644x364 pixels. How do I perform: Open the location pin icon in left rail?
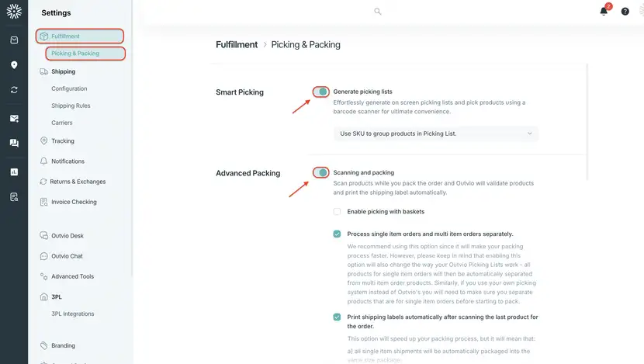pos(14,65)
